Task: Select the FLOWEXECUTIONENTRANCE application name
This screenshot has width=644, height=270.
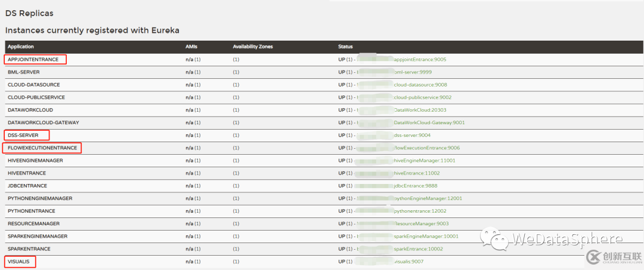Action: 41,148
